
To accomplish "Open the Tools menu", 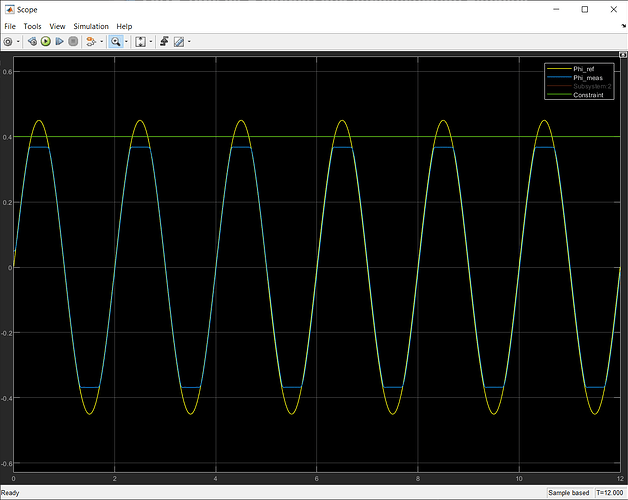I will tap(34, 26).
